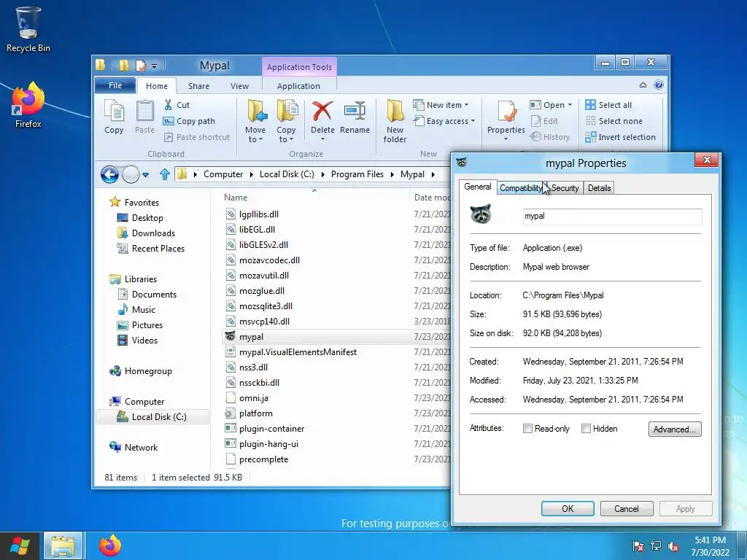The width and height of the screenshot is (747, 560).
Task: Click OK in mypal Properties
Action: [568, 508]
